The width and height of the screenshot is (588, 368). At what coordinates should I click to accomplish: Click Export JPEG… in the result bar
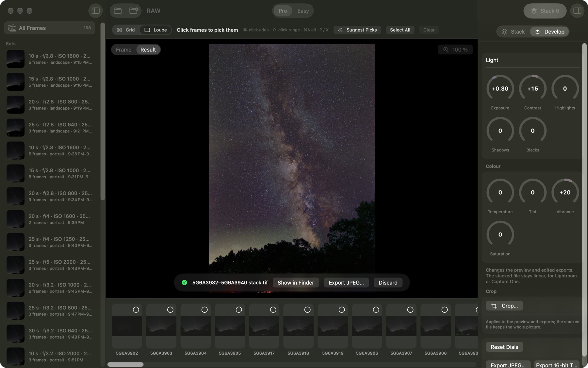(x=346, y=283)
